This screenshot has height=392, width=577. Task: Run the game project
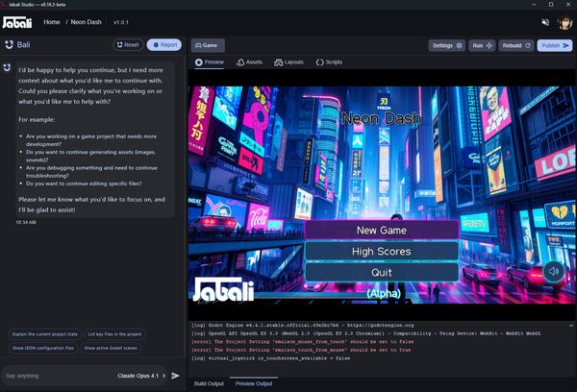(483, 44)
